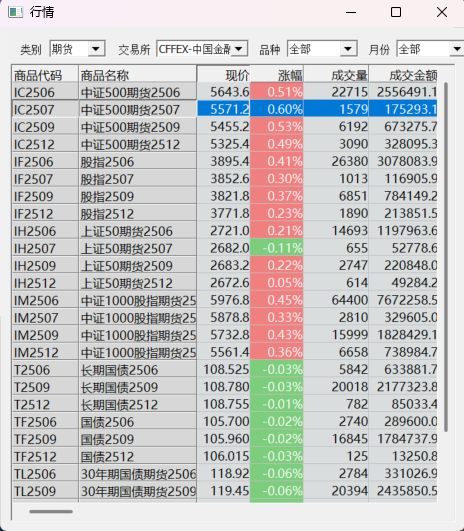Select the TL2509 30年期国债期货 row
This screenshot has width=464, height=531.
click(225, 491)
